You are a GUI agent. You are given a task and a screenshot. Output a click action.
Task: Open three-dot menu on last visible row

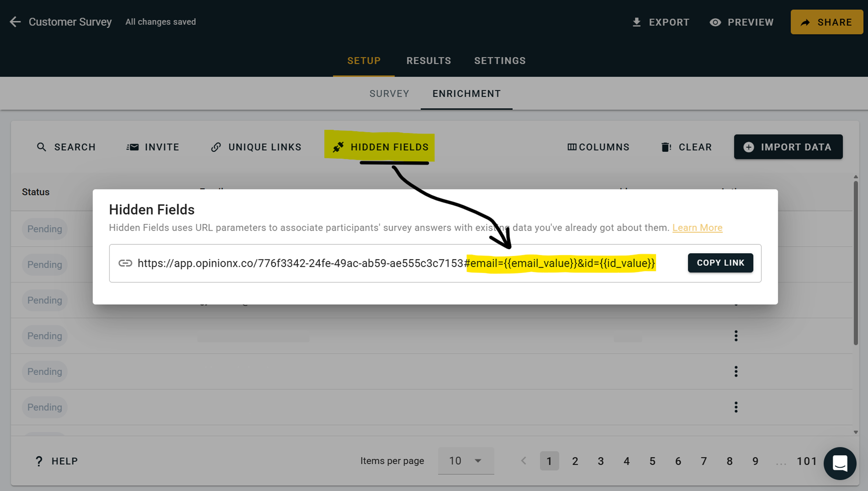[736, 407]
